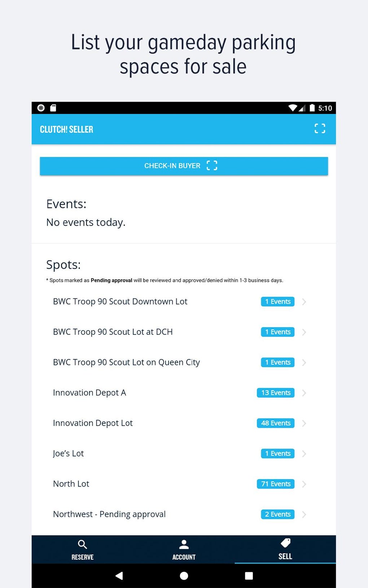Switch to the Account tab

click(x=184, y=549)
